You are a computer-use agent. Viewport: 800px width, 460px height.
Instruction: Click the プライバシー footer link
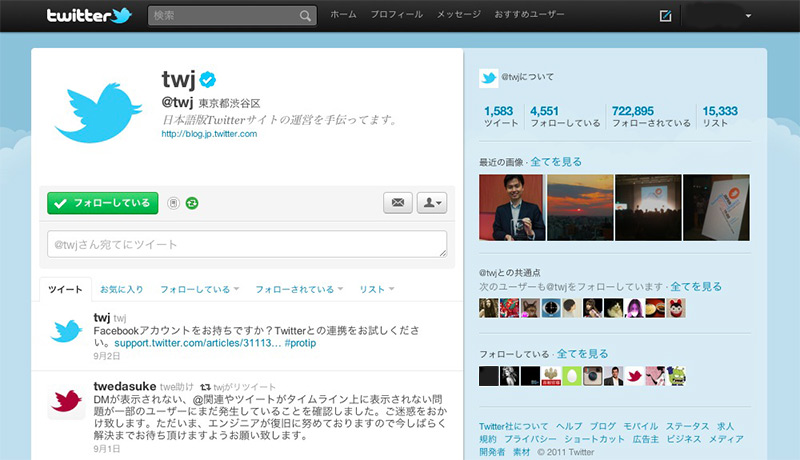[x=530, y=439]
